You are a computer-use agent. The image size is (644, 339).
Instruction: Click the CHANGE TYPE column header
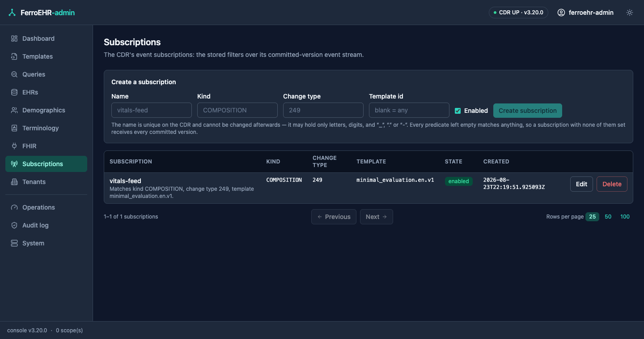pos(325,162)
